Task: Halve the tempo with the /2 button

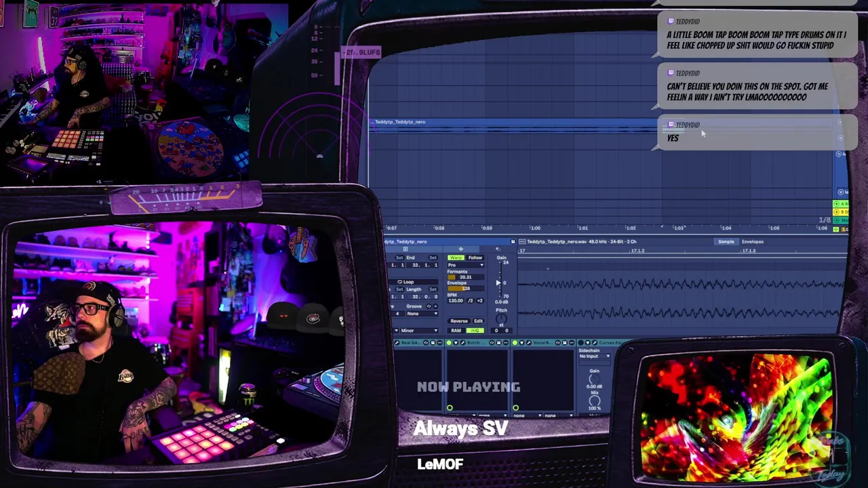Action: [470, 301]
